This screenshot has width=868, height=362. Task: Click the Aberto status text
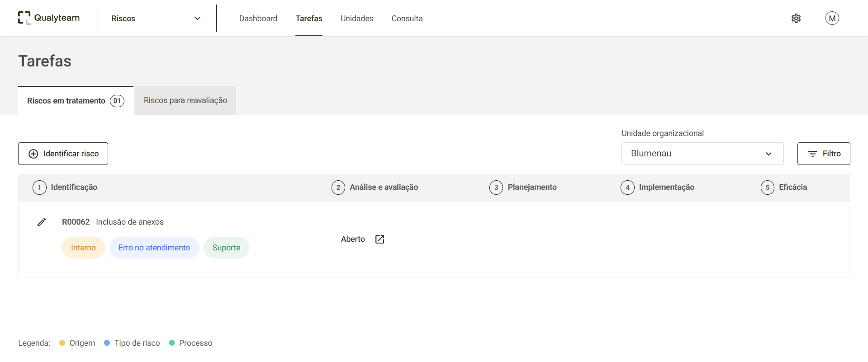[x=353, y=239]
